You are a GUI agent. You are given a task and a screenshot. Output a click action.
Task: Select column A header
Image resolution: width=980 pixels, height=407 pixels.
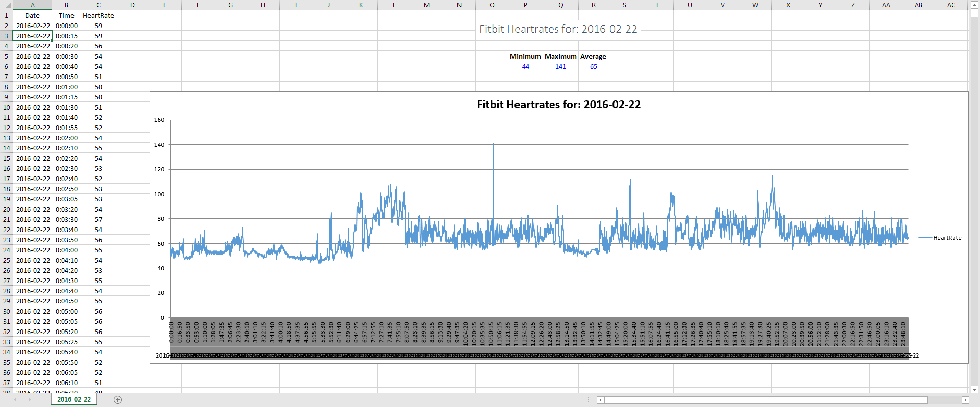tap(32, 5)
